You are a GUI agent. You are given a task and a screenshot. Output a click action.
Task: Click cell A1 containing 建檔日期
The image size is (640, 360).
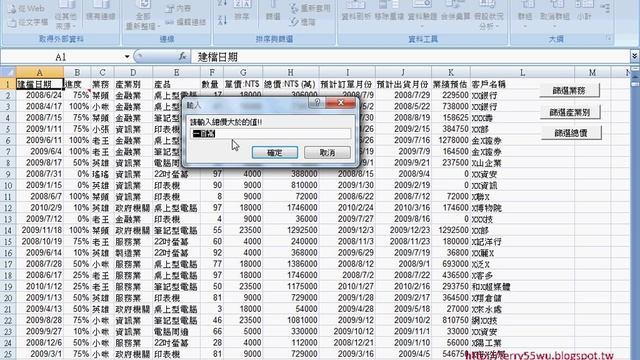pos(40,84)
